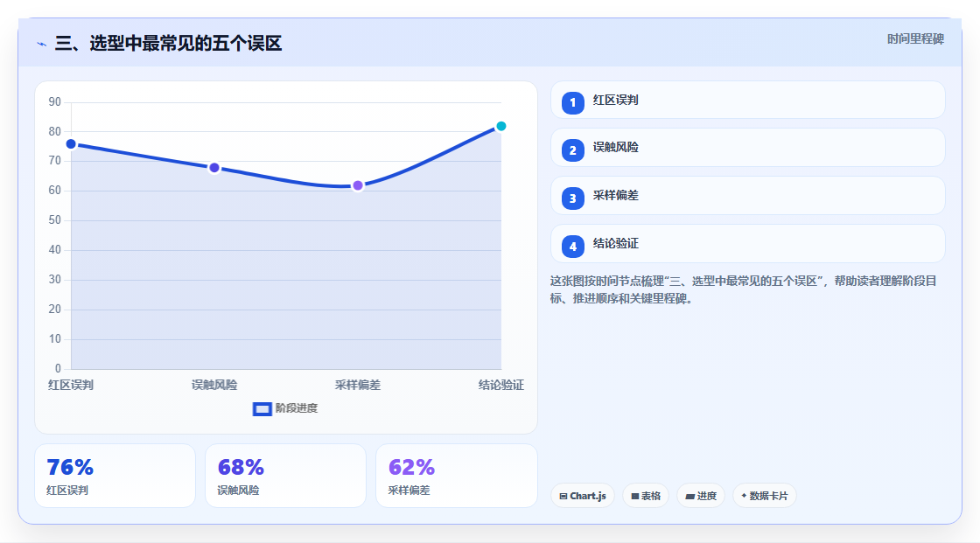The width and height of the screenshot is (980, 543).
Task: Click the 62% 采样偏差 stat card
Action: 456,476
